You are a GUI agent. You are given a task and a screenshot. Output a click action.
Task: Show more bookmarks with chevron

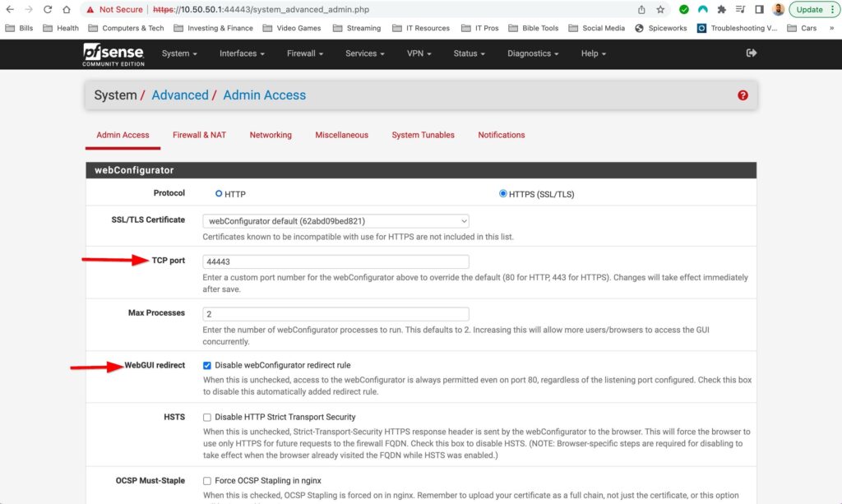click(832, 28)
